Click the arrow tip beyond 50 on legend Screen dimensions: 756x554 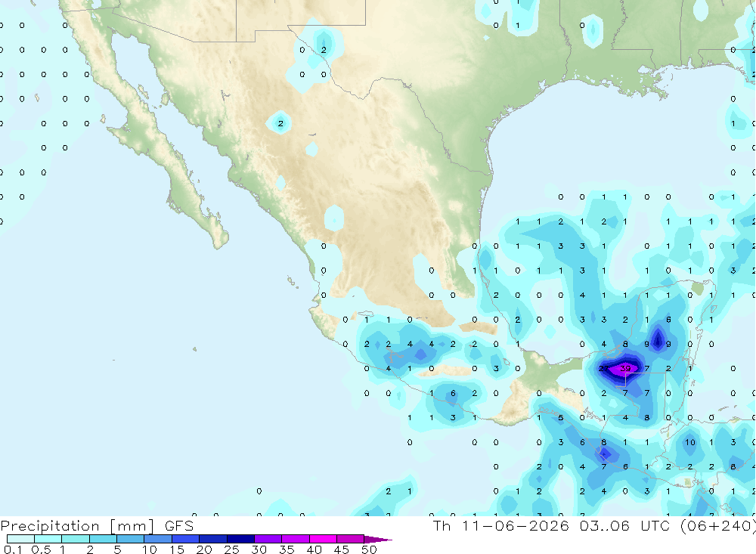pyautogui.click(x=379, y=540)
